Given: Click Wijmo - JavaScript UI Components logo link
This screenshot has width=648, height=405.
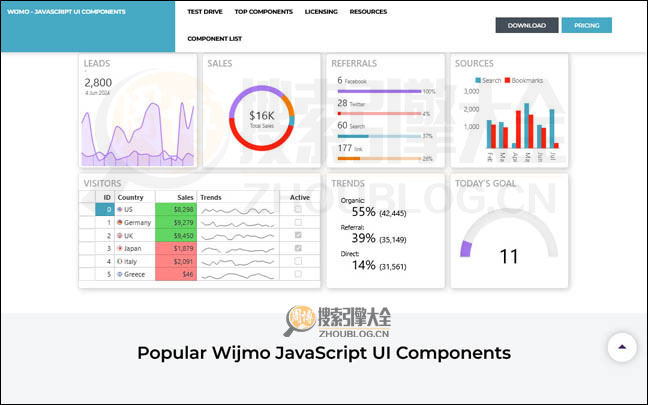Looking at the screenshot, I should 67,12.
